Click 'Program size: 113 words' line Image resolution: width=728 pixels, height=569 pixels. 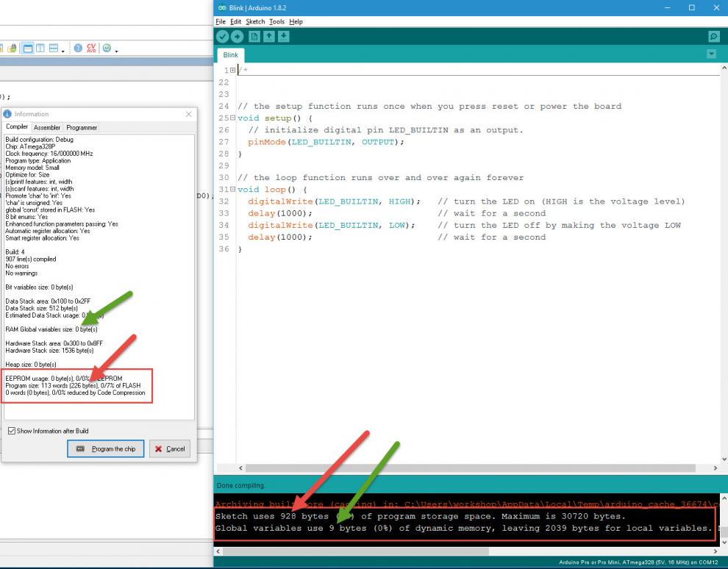coord(73,386)
